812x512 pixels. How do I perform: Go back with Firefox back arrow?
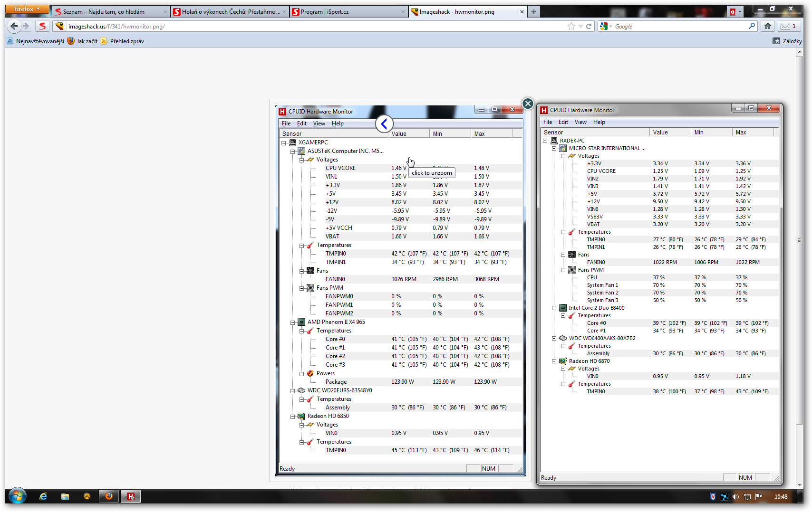point(14,26)
